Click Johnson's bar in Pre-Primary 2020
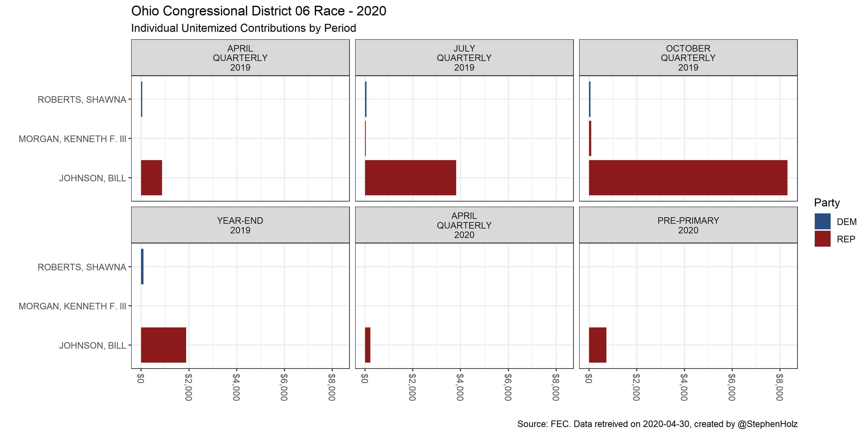 click(597, 345)
